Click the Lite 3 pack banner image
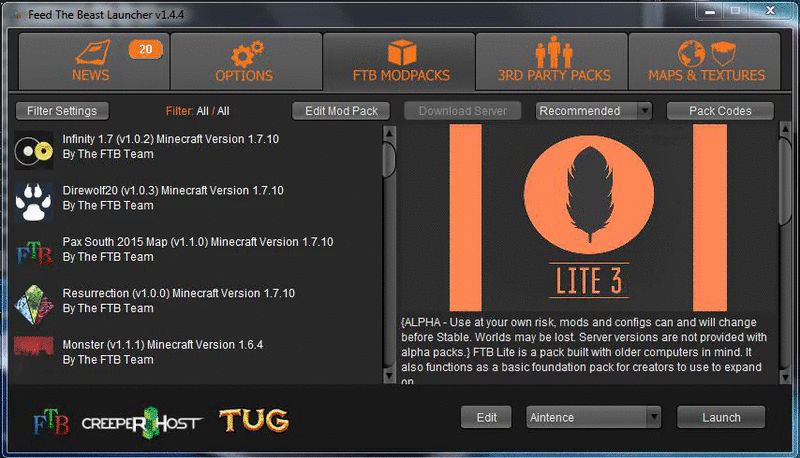 (x=588, y=218)
